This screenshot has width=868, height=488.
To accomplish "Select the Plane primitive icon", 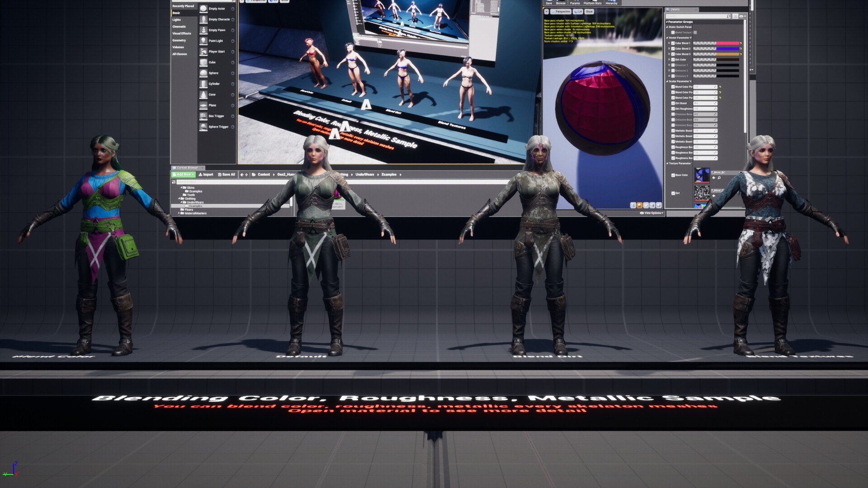I will 203,105.
